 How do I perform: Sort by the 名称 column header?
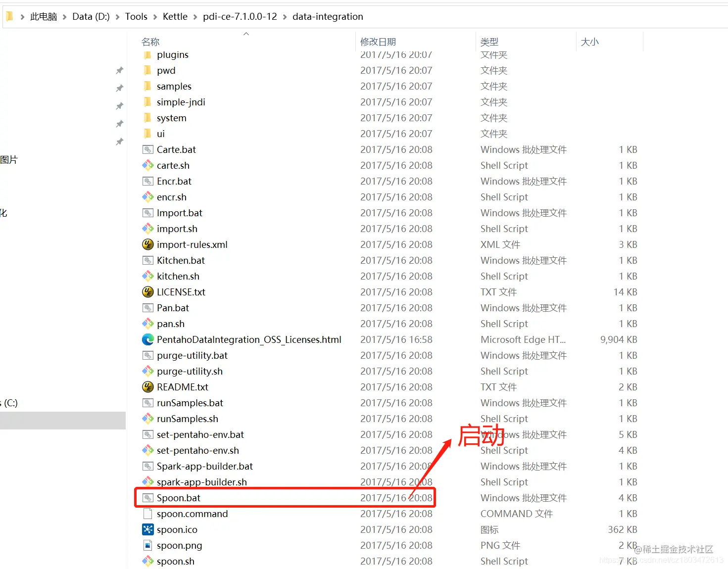pyautogui.click(x=150, y=42)
